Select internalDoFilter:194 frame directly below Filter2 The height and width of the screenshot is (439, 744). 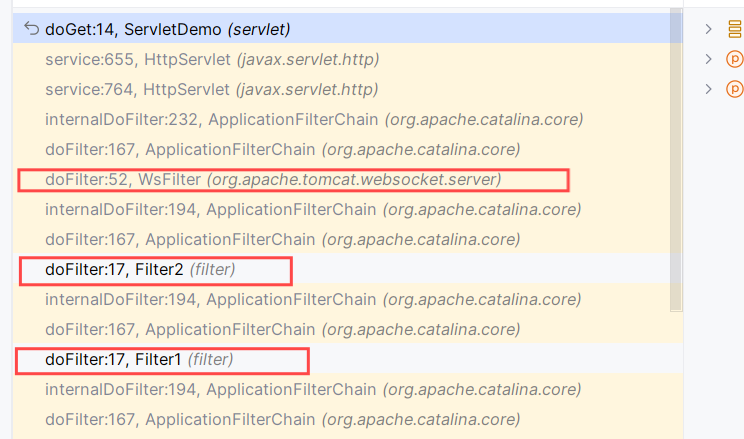(313, 299)
